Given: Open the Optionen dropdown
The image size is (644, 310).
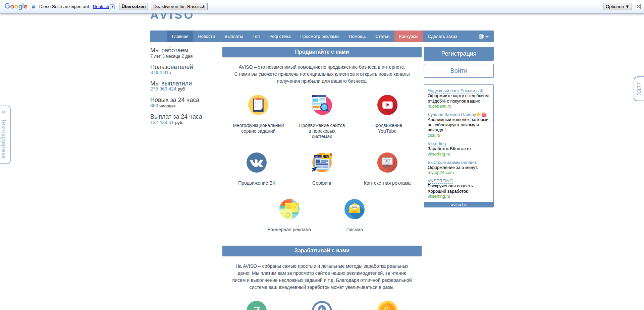Looking at the screenshot, I should pos(617,6).
